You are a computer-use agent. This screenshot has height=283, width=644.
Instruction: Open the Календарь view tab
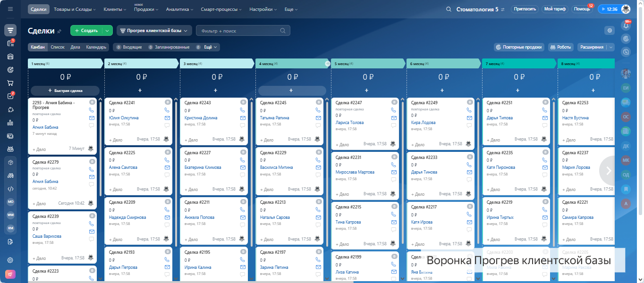point(96,47)
